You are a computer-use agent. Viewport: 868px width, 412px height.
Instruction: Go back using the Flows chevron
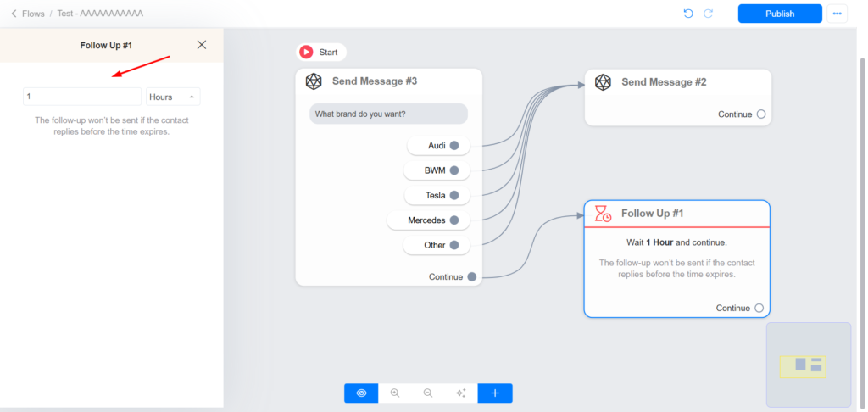(14, 14)
